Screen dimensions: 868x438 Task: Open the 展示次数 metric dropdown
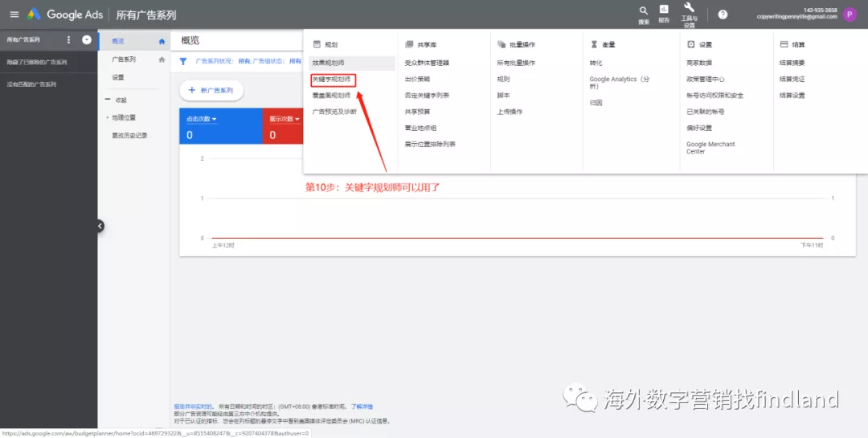coord(285,119)
